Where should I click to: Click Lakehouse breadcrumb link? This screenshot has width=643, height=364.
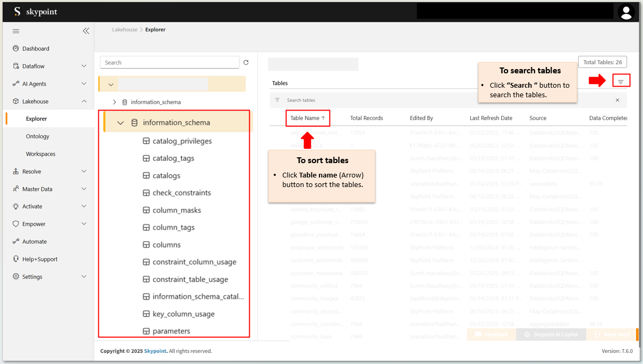[124, 30]
